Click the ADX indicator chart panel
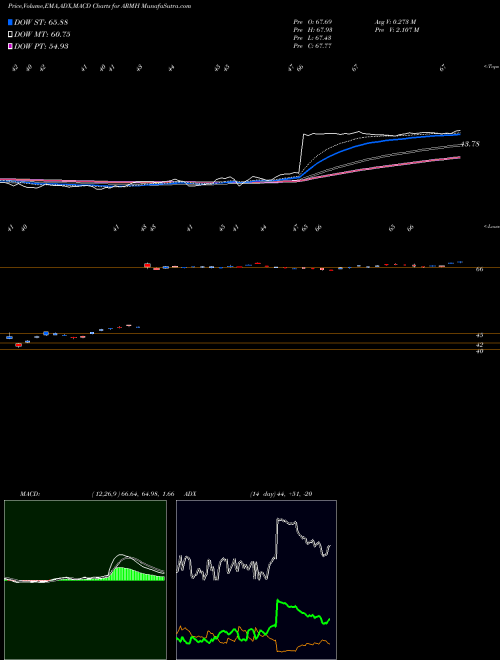Screen dimensions: 500x660 point(256,580)
